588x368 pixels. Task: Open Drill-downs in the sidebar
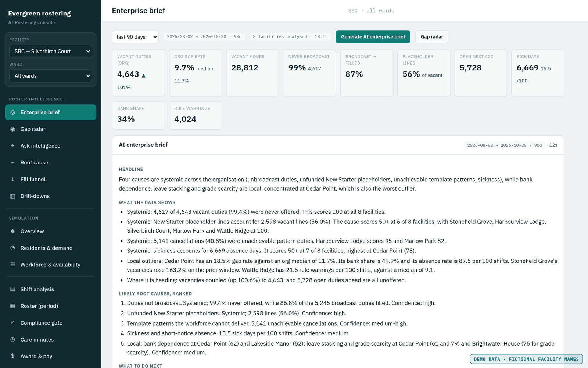coord(50,196)
